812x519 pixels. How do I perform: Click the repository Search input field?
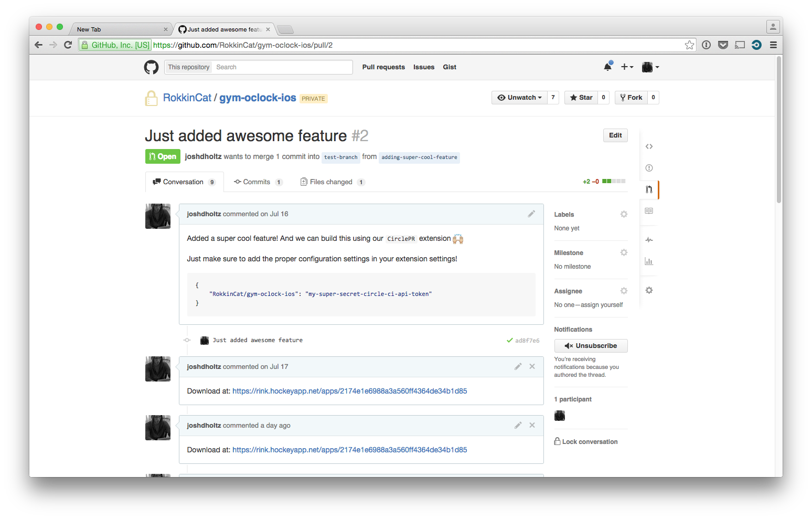point(282,67)
